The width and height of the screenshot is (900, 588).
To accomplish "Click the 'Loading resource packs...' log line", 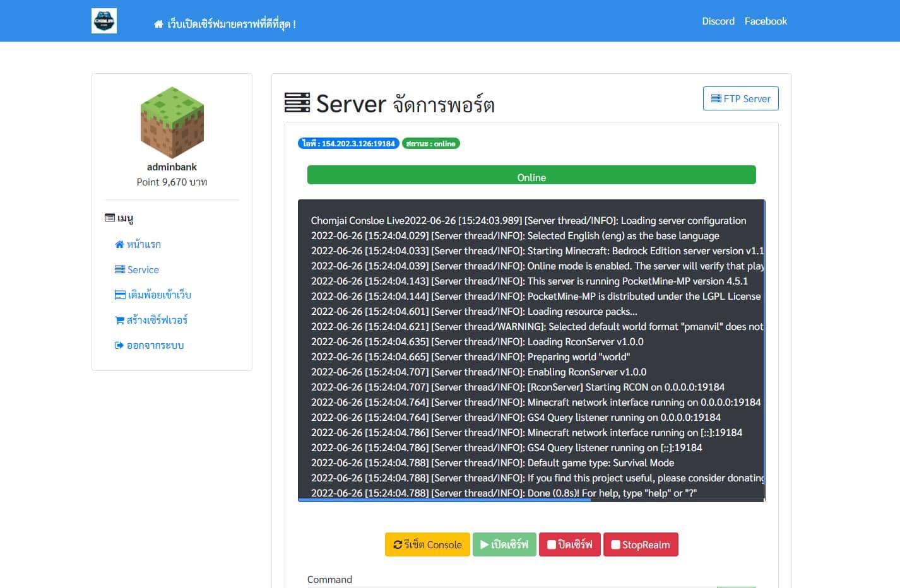I will tap(474, 311).
